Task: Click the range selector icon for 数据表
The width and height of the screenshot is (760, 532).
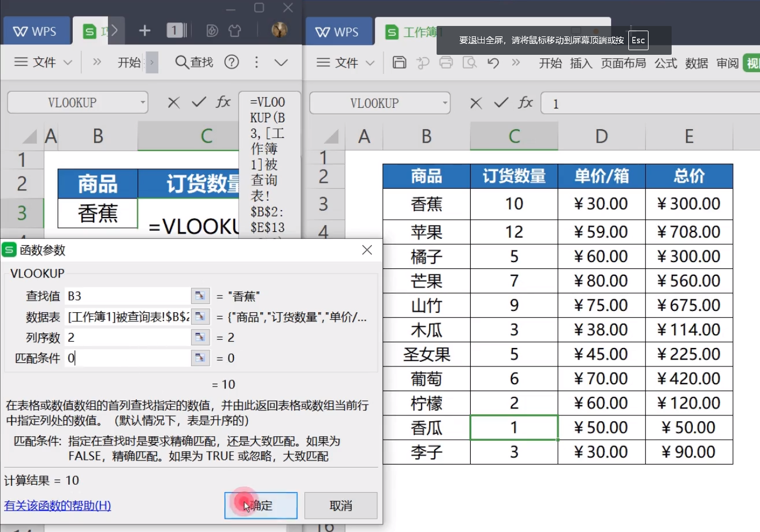Action: point(199,316)
